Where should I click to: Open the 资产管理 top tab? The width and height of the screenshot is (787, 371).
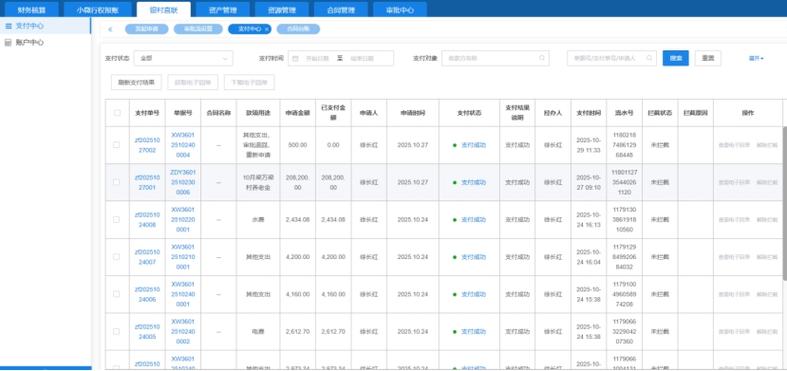[223, 10]
